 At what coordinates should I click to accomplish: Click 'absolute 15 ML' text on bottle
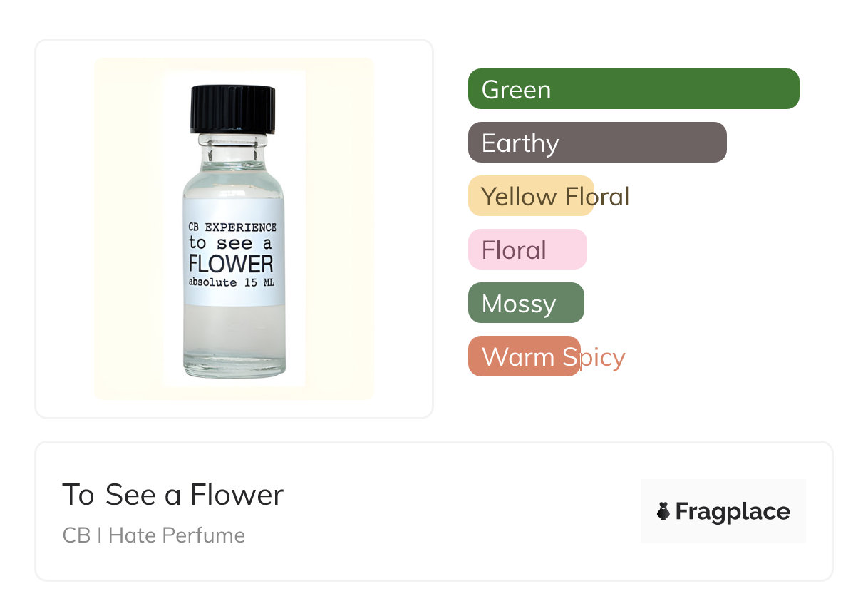[x=231, y=282]
